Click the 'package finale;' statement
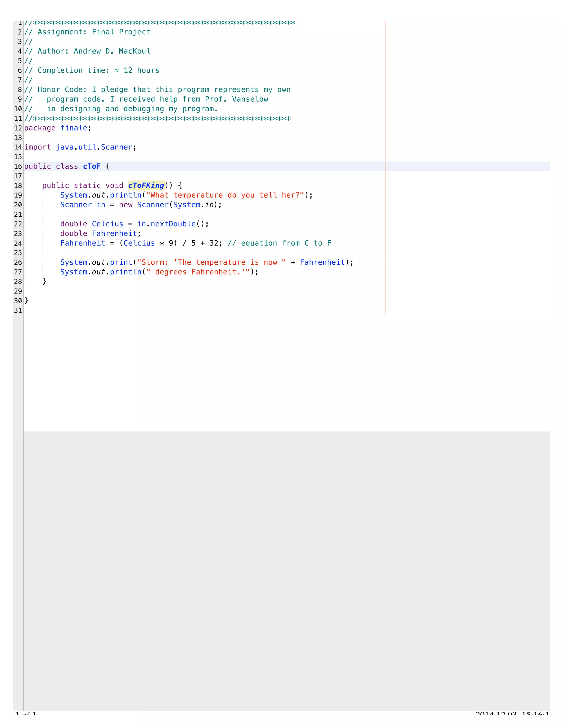 click(58, 128)
